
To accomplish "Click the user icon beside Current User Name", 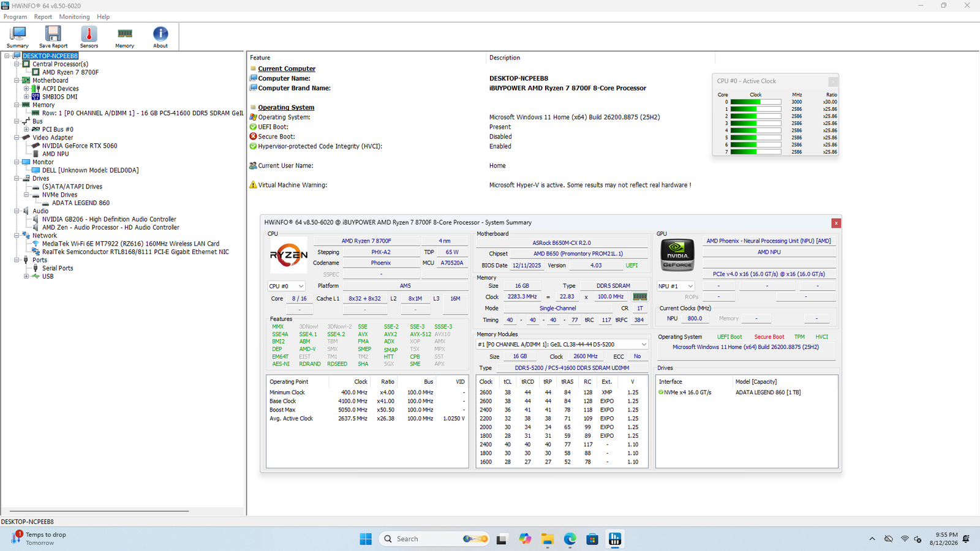I will pos(253,165).
